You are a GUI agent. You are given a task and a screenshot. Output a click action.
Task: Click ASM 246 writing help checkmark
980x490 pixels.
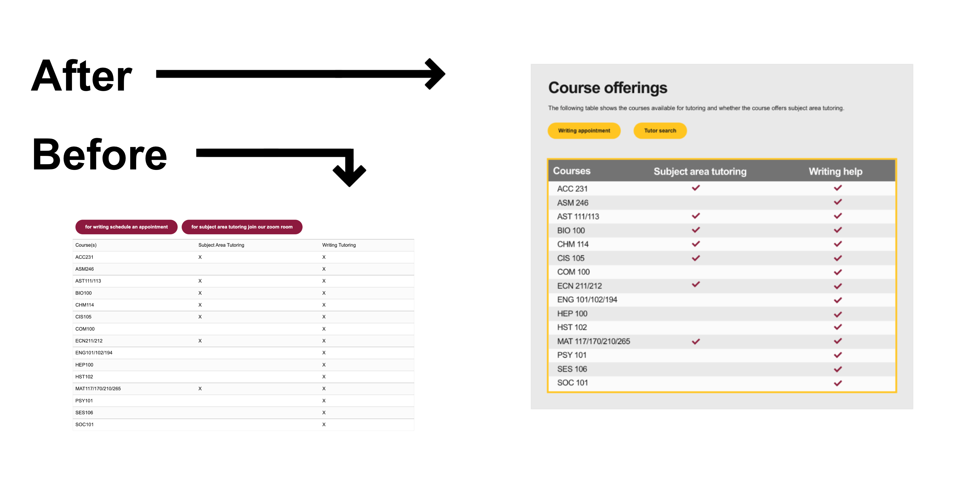[837, 202]
